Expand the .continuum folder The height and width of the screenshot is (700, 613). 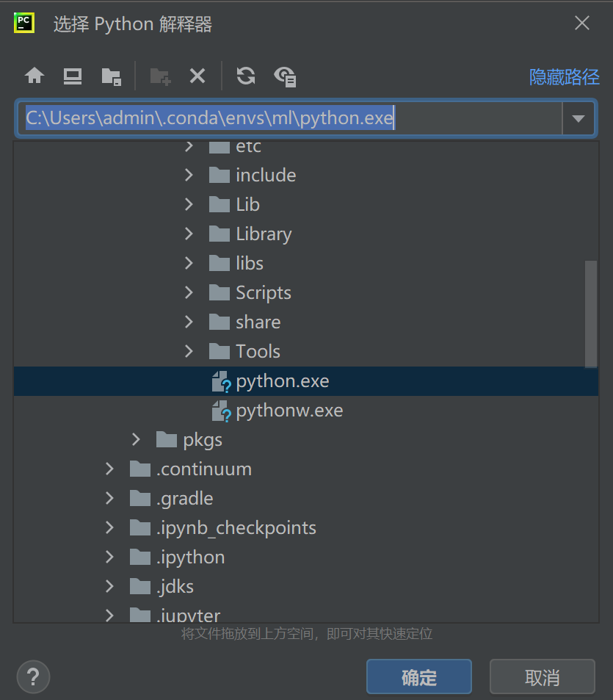coord(109,469)
